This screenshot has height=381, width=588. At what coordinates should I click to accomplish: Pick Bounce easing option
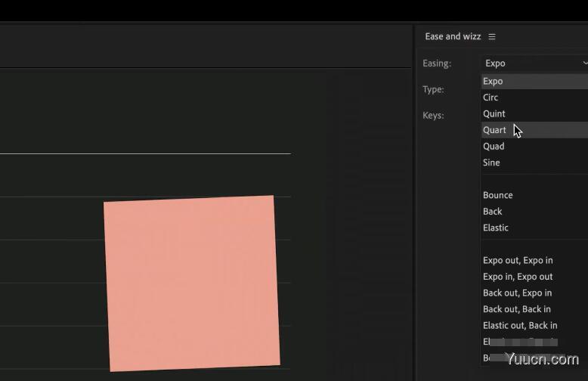(534, 195)
